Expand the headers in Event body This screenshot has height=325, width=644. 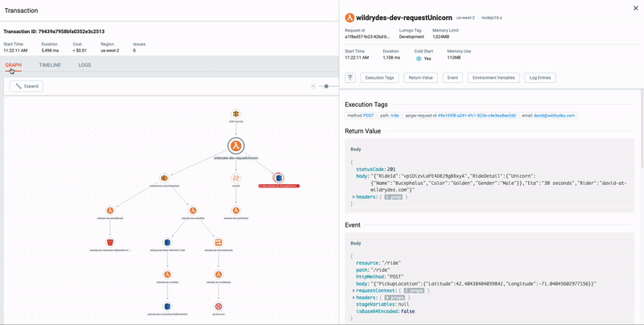point(354,298)
